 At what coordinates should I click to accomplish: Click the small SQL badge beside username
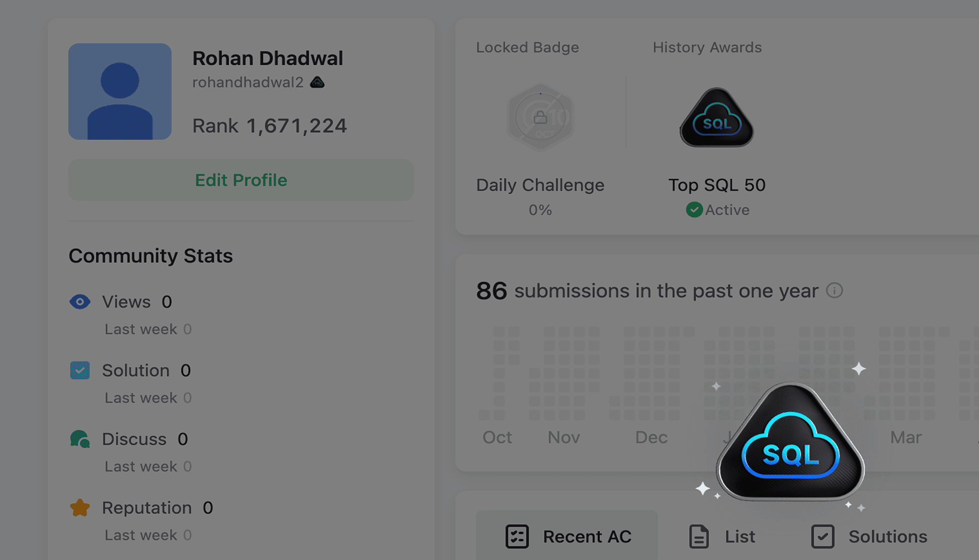click(317, 82)
